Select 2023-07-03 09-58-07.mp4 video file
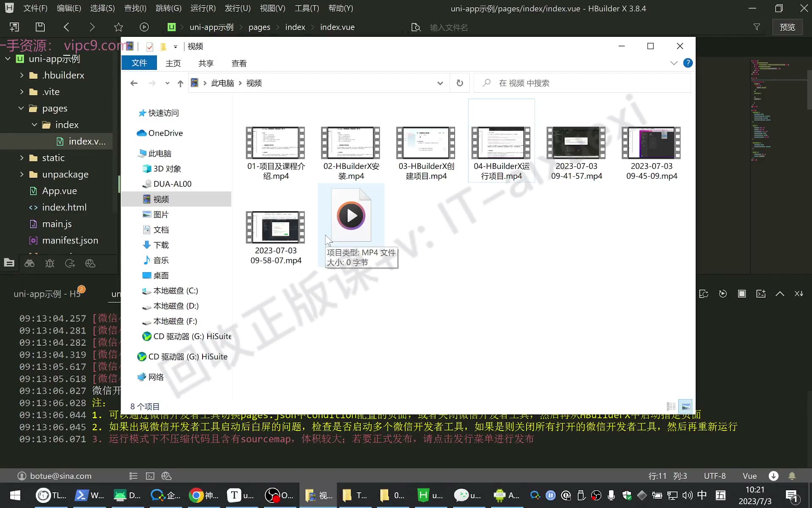The height and width of the screenshot is (508, 812). coord(276,237)
